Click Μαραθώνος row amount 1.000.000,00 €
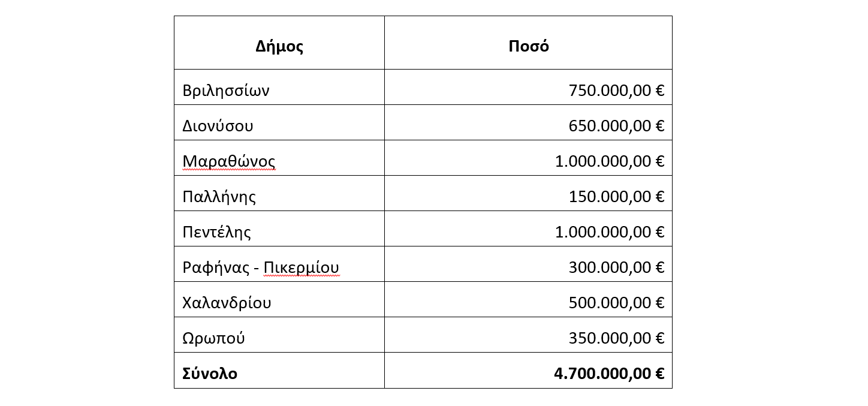Viewport: 868px width, 406px height. point(610,161)
